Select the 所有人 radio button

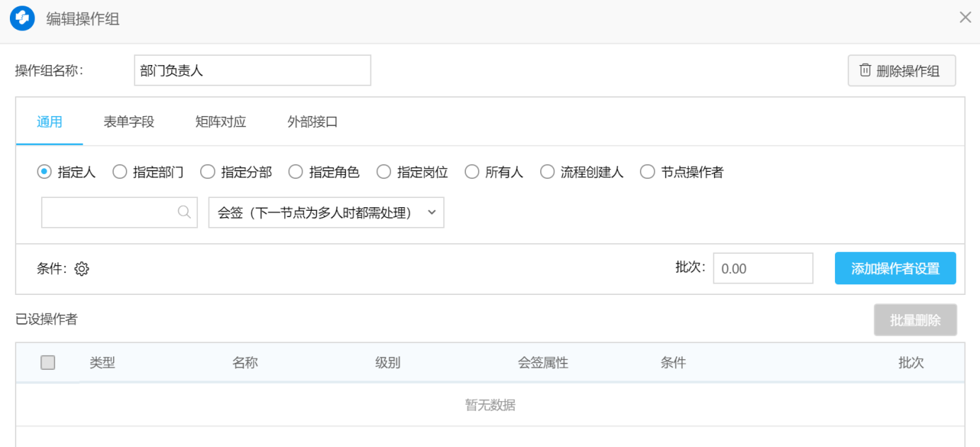[x=472, y=172]
